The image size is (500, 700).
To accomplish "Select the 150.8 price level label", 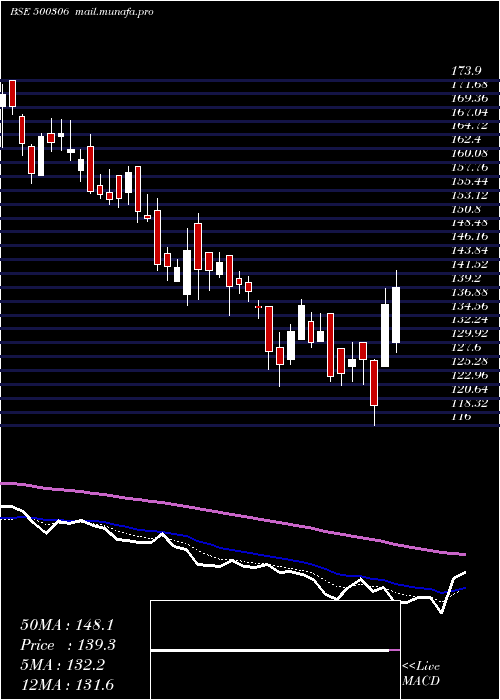I will pyautogui.click(x=466, y=208).
